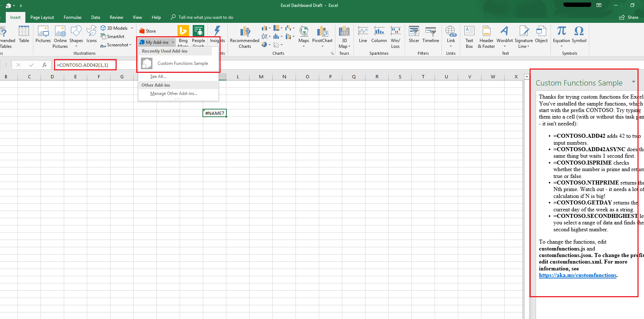Cancel the formula entry (X)
644x319 pixels.
[18, 65]
